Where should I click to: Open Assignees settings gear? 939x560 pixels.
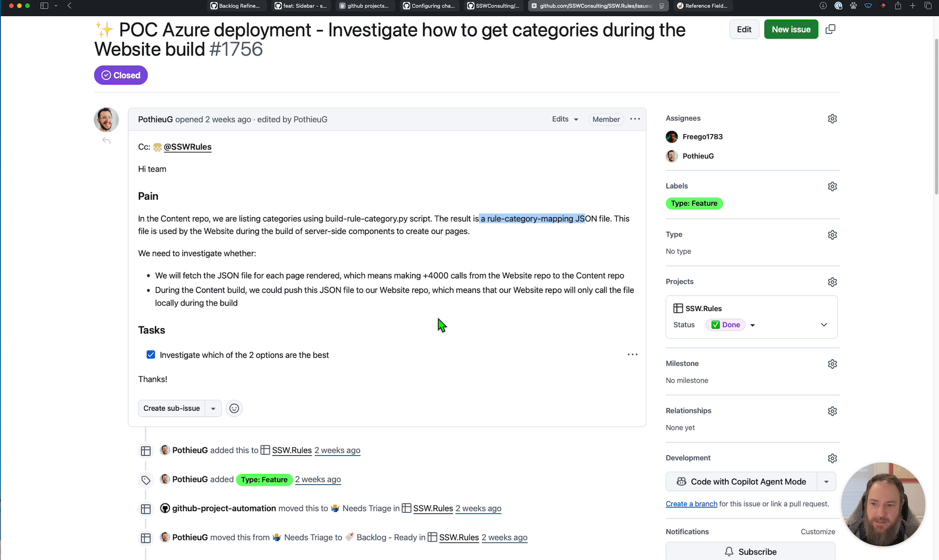coord(832,119)
